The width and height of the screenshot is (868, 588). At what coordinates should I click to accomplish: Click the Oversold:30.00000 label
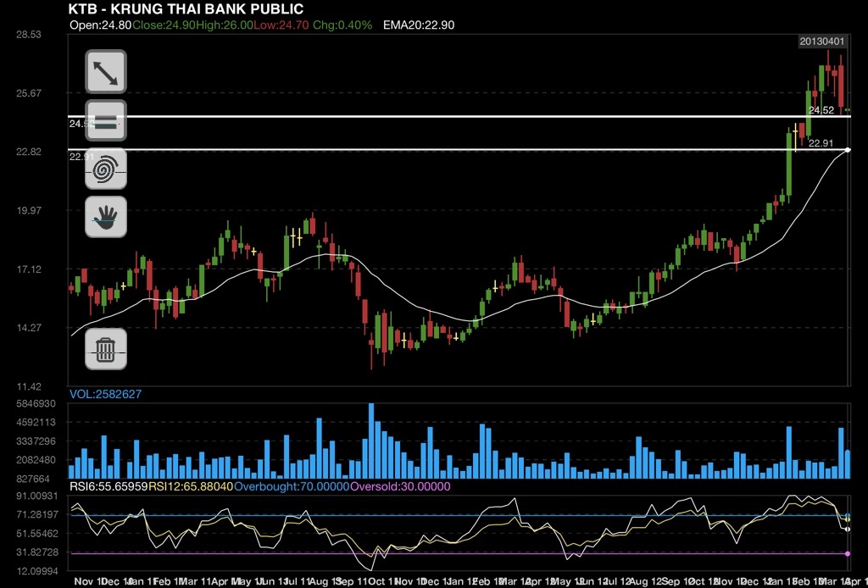click(401, 487)
